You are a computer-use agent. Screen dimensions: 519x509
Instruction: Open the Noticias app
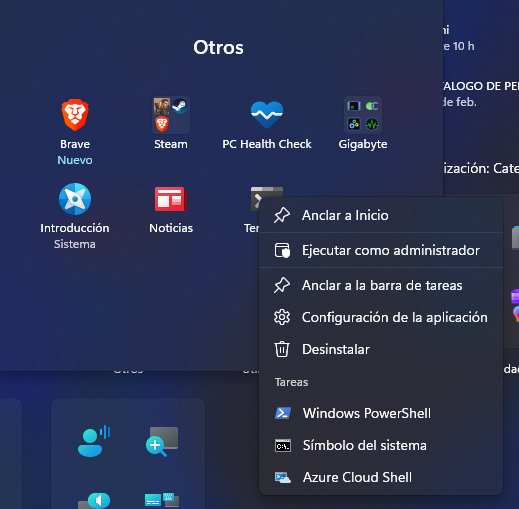[171, 199]
